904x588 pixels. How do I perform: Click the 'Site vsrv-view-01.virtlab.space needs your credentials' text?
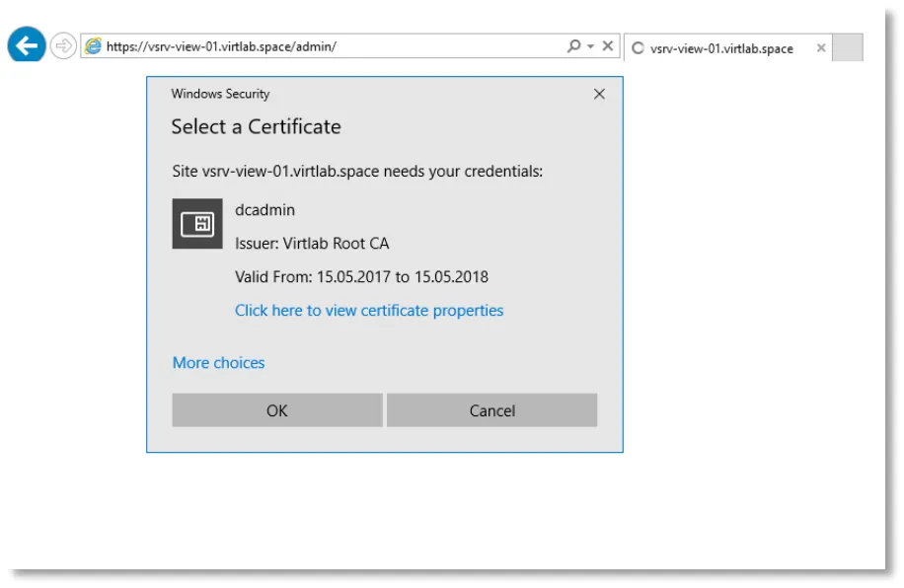click(357, 172)
